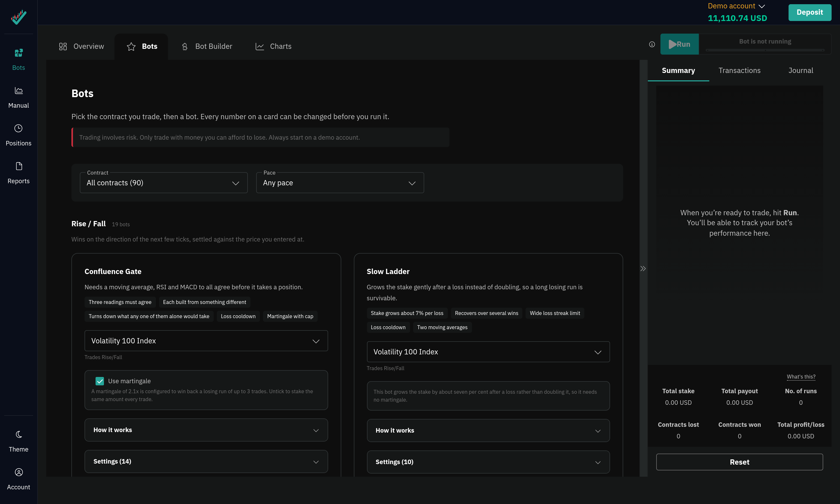The width and height of the screenshot is (840, 504).
Task: Expand Settings (14) section
Action: (206, 461)
